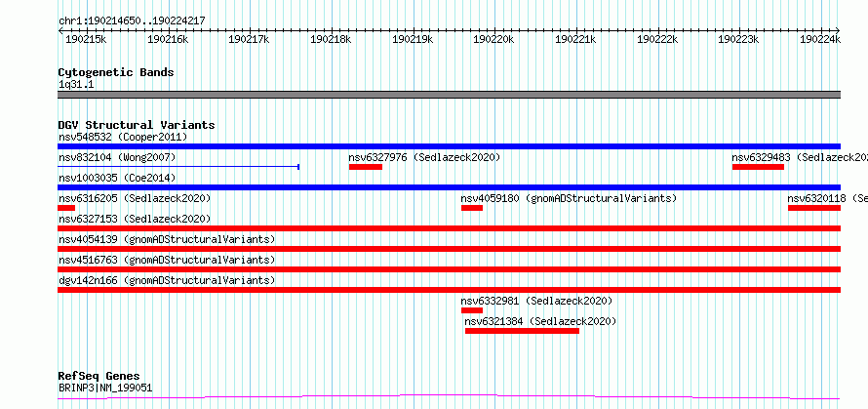Select the blue bar under nsv1003035
This screenshot has height=409, width=868.
tap(449, 187)
